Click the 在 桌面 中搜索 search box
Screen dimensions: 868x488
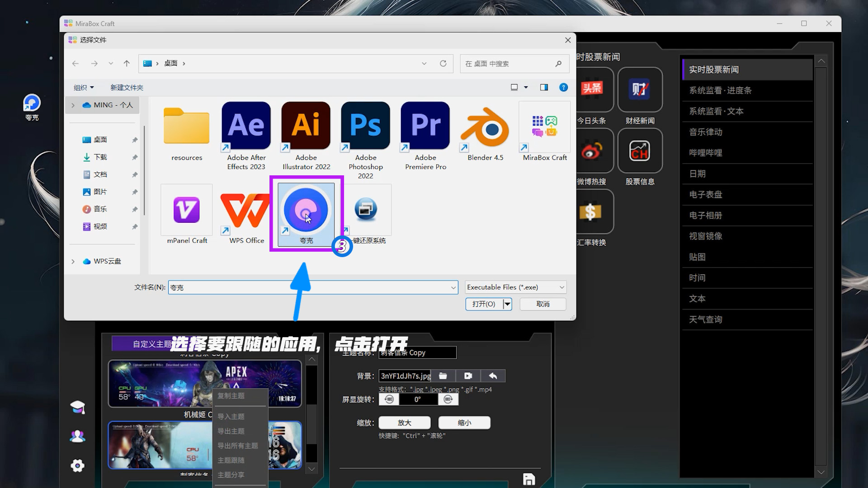[514, 64]
